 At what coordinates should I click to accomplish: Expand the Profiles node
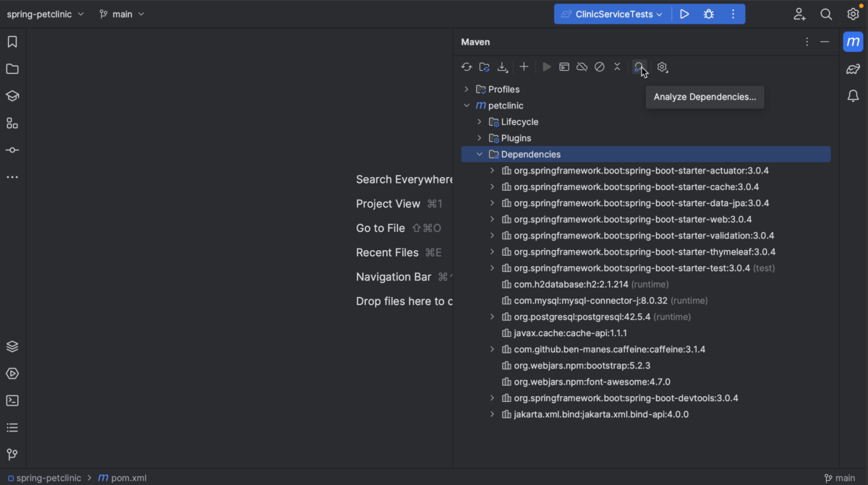pos(465,89)
